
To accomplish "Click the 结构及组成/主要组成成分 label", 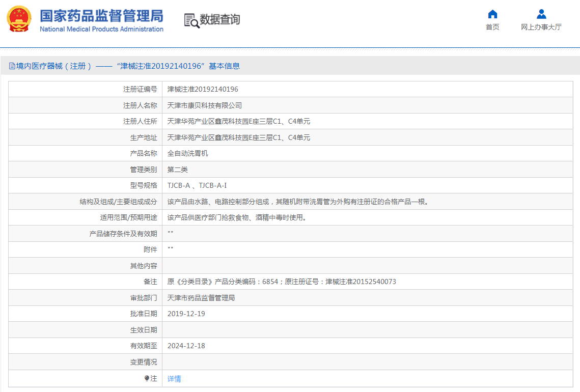I will (x=118, y=202).
